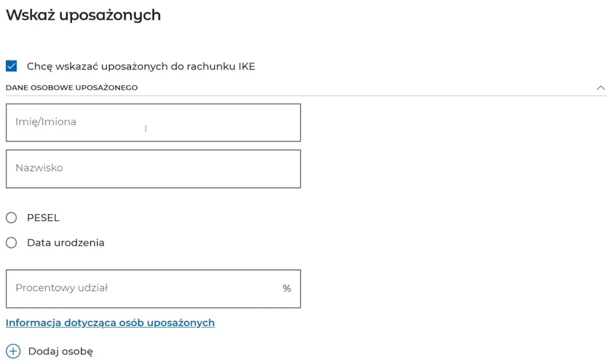Screen dimensions: 616x364
Task: Select the PESEL radio button
Action: coord(11,218)
